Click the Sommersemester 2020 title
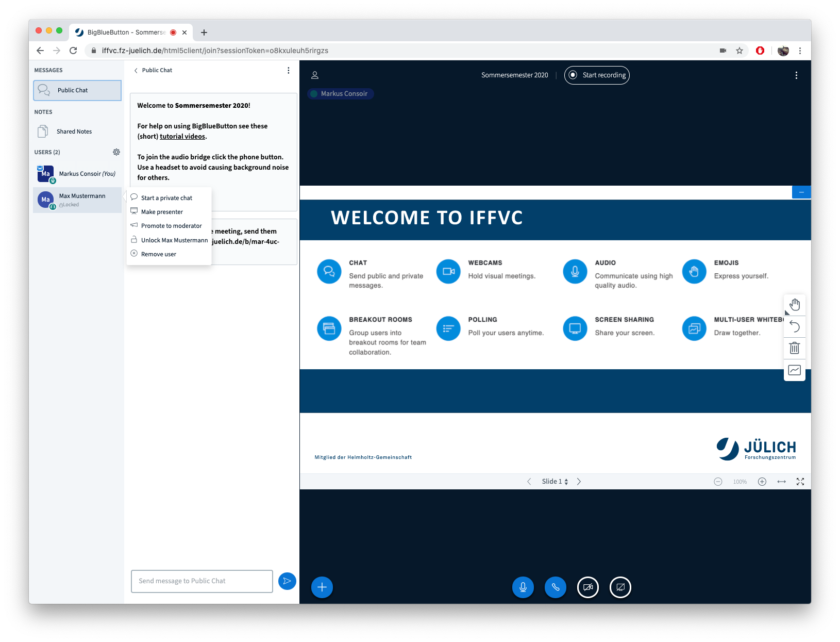The height and width of the screenshot is (642, 840). point(515,75)
